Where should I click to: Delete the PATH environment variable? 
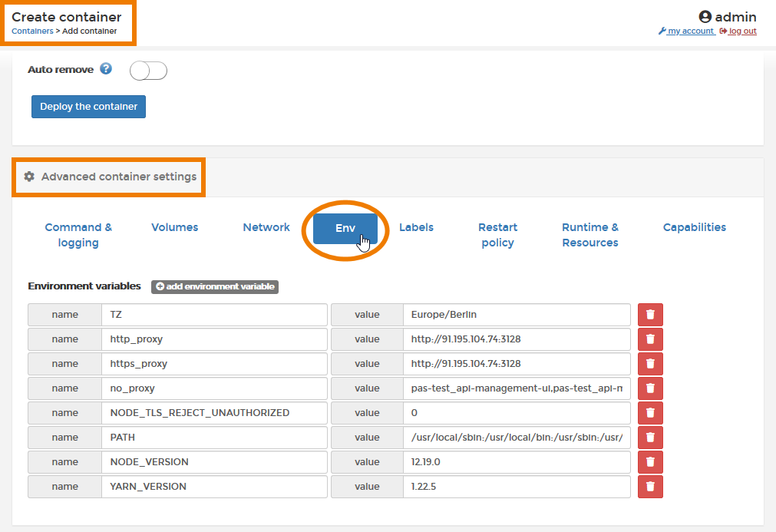click(650, 438)
